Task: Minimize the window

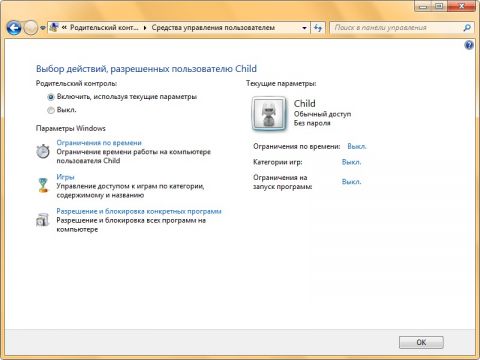Action: (424, 6)
